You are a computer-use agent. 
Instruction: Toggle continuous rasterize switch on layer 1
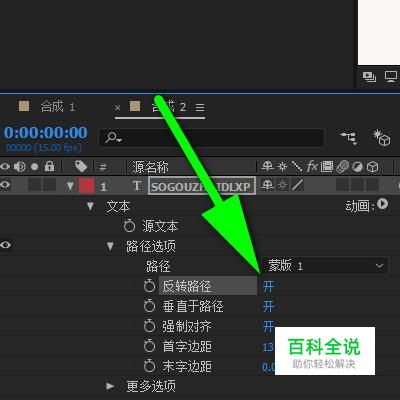pos(282,185)
